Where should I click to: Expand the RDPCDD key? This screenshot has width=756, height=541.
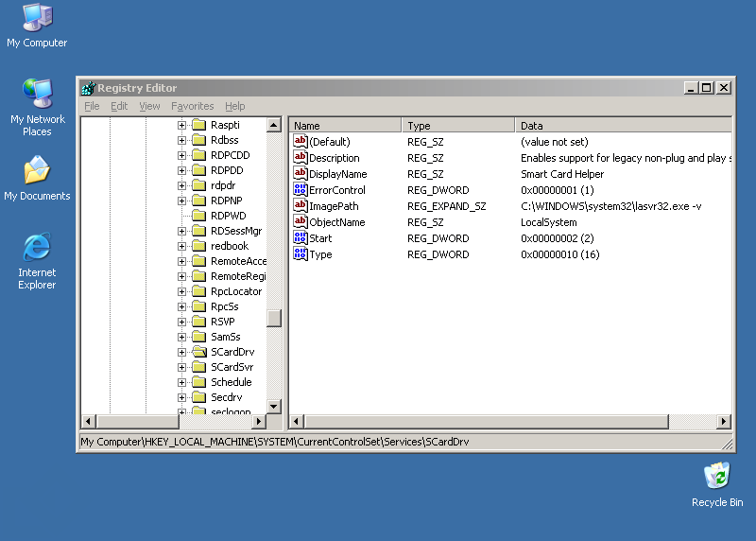pos(181,155)
